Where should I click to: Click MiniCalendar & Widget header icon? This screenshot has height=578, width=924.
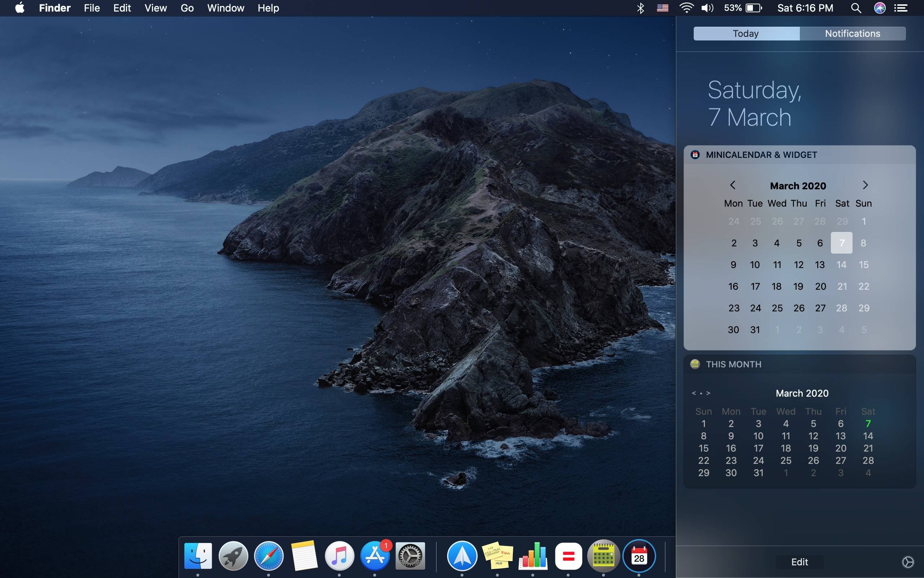(695, 155)
